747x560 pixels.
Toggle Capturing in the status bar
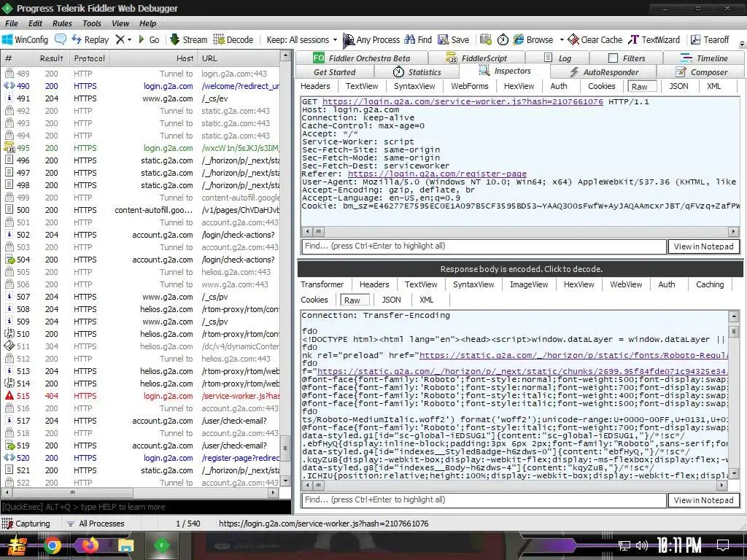27,524
